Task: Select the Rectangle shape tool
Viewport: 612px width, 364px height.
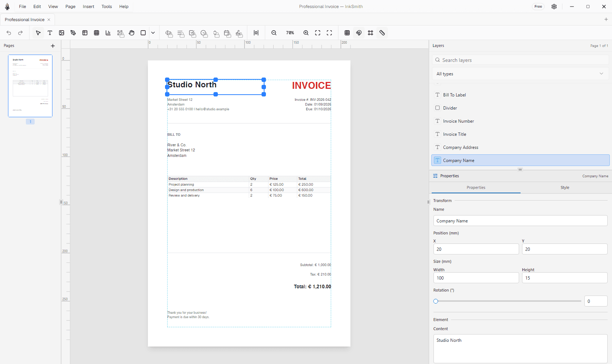Action: 143,33
